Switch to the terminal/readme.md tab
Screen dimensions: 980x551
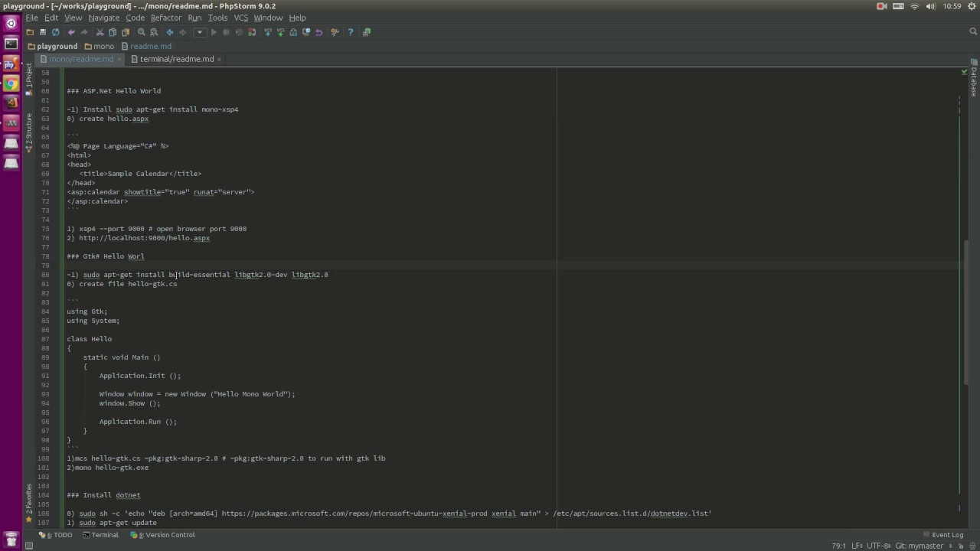pyautogui.click(x=177, y=59)
